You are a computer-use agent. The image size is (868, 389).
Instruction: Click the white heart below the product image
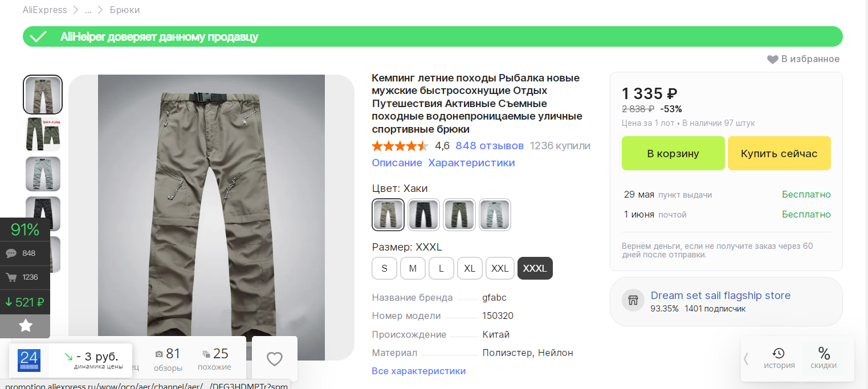point(275,359)
